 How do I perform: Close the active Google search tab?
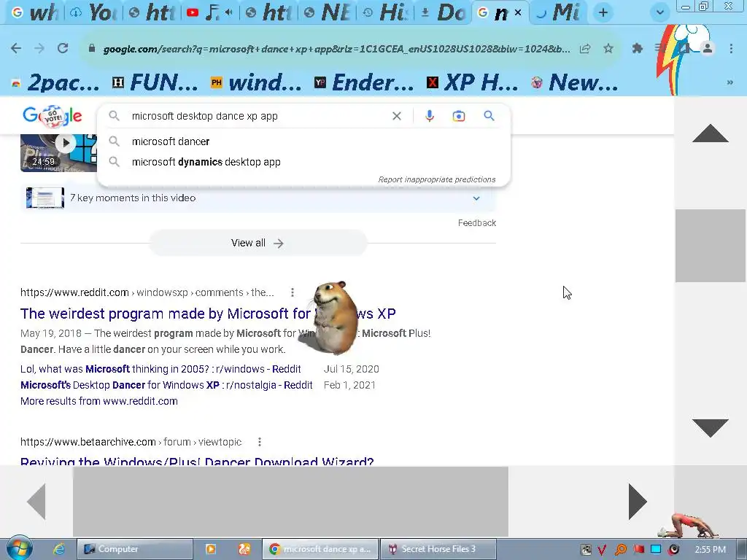coord(518,13)
